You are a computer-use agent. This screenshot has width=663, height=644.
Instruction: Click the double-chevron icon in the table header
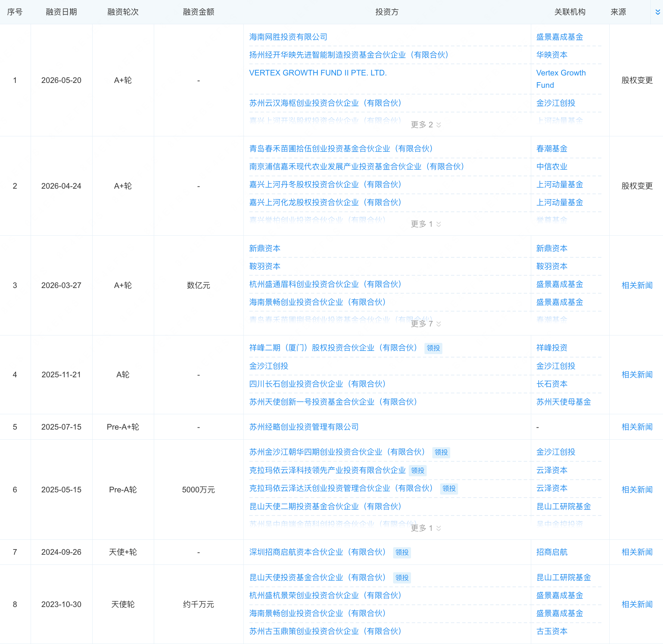[x=658, y=12]
